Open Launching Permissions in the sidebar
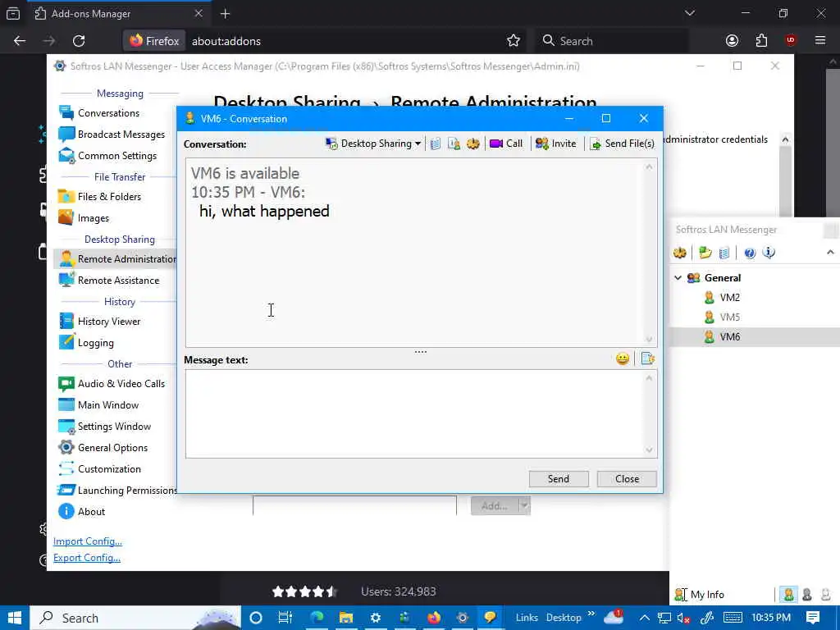The height and width of the screenshot is (630, 840). pos(117,491)
